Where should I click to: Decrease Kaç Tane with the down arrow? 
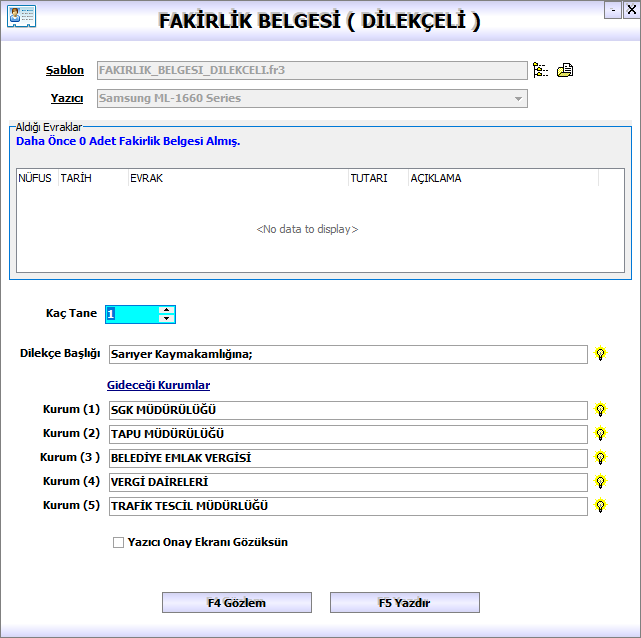tap(166, 319)
